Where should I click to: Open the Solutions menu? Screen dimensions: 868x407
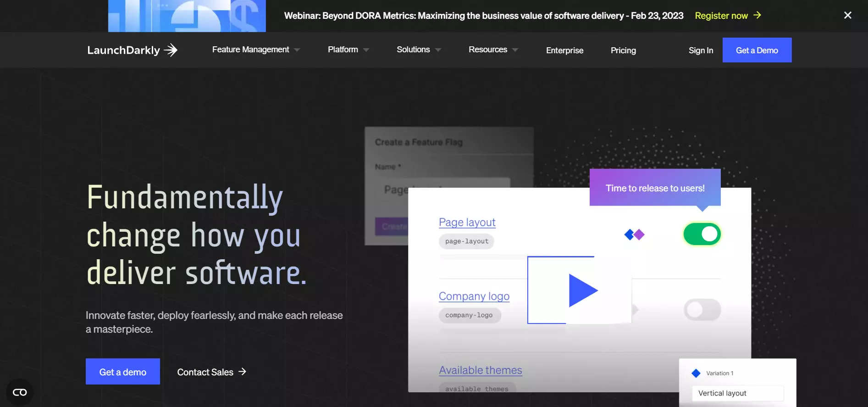point(413,50)
